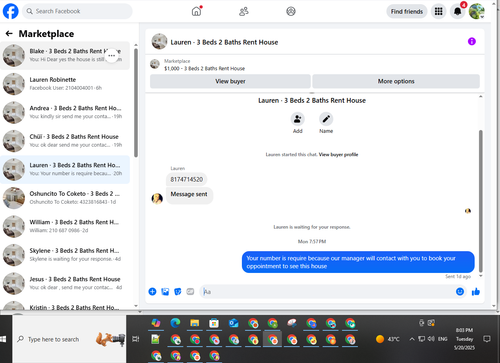Click the 8174714520 message bubble
The width and height of the screenshot is (500, 363).
click(x=186, y=179)
